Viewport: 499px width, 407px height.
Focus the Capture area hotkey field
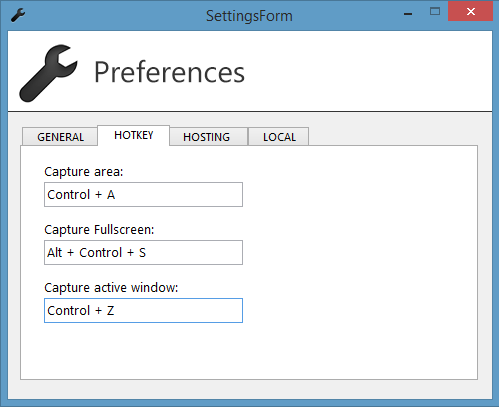tap(143, 194)
